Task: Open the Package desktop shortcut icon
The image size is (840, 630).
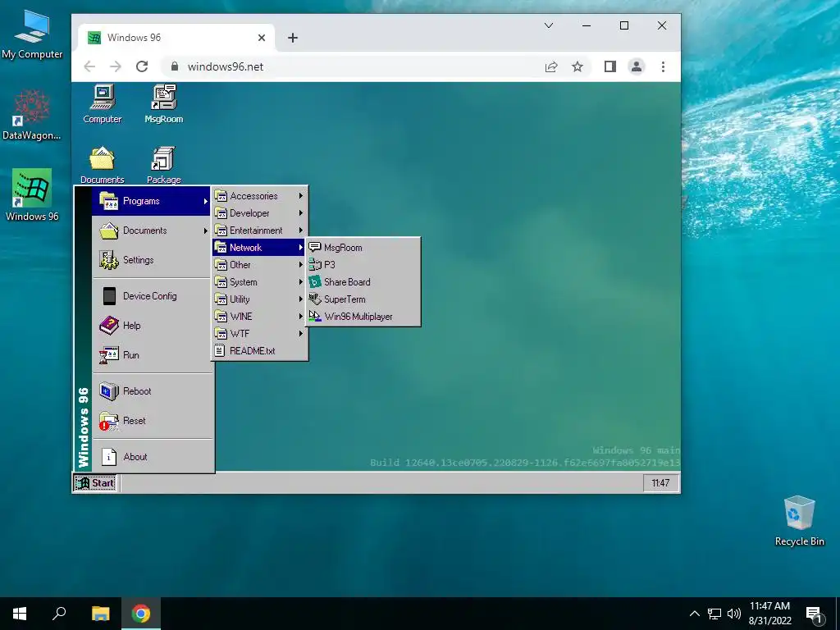Action: (x=164, y=164)
